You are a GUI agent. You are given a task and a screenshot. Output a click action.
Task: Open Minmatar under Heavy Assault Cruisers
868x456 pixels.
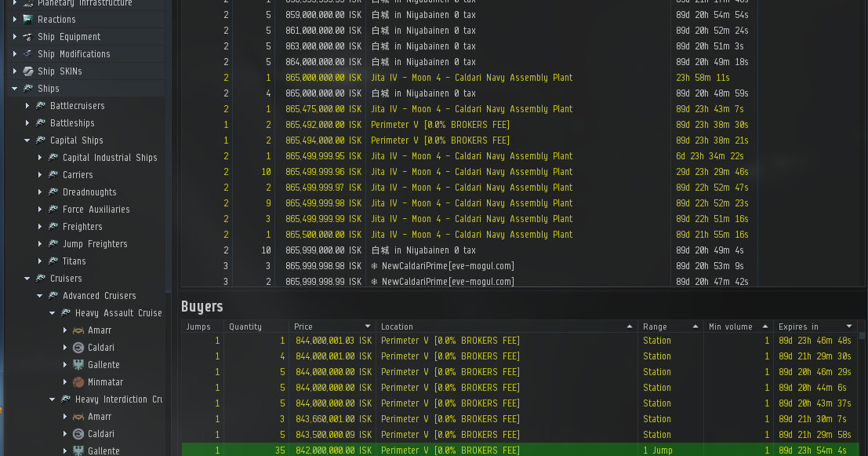click(x=105, y=381)
